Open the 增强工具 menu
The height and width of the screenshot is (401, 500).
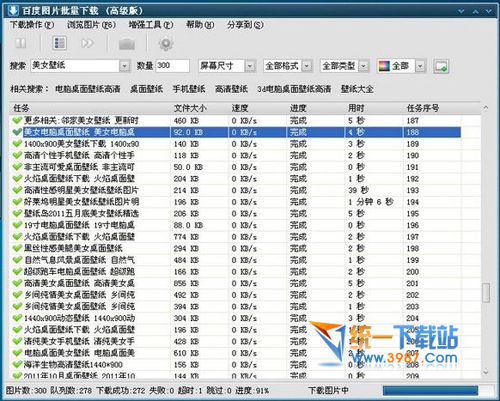151,25
